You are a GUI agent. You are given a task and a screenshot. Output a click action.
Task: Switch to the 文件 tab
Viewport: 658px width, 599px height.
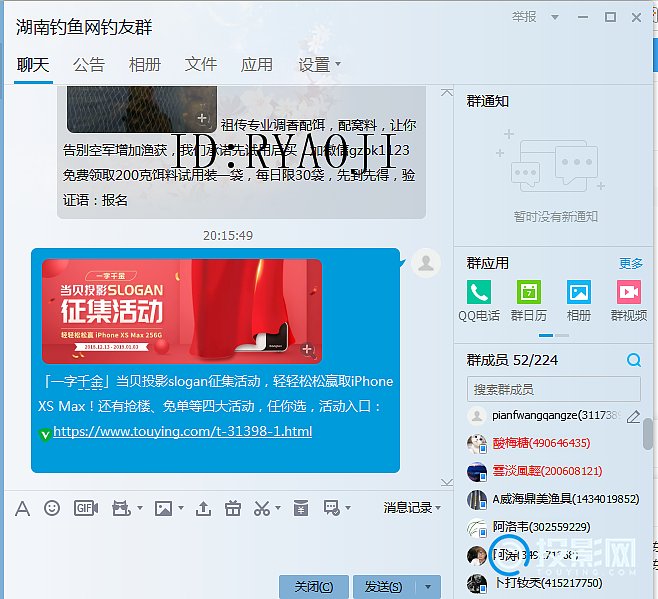point(201,65)
